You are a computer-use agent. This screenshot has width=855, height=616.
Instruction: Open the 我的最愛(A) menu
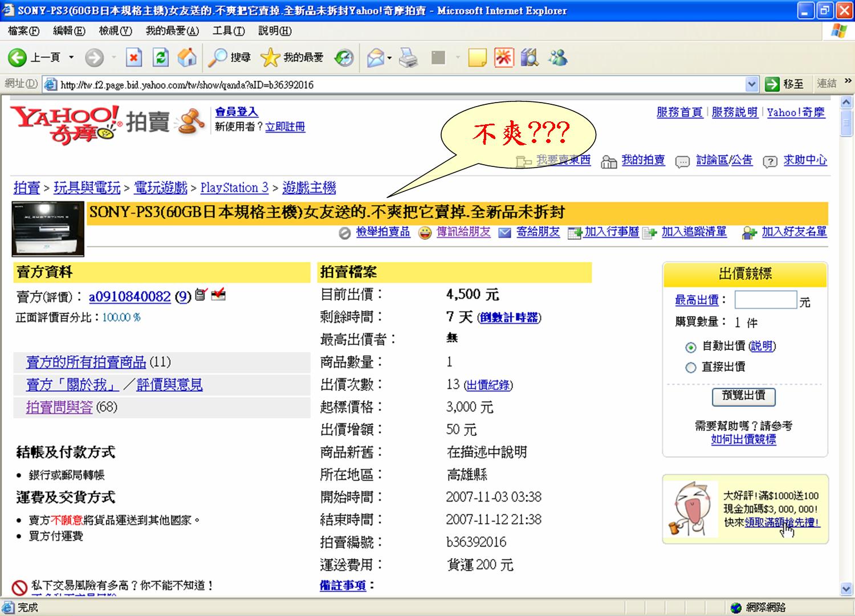pyautogui.click(x=173, y=31)
